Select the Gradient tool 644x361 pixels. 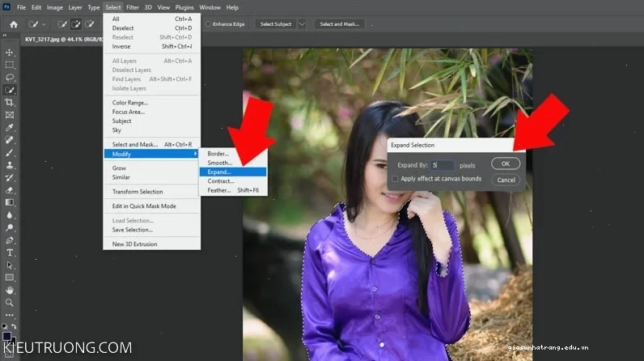click(10, 202)
